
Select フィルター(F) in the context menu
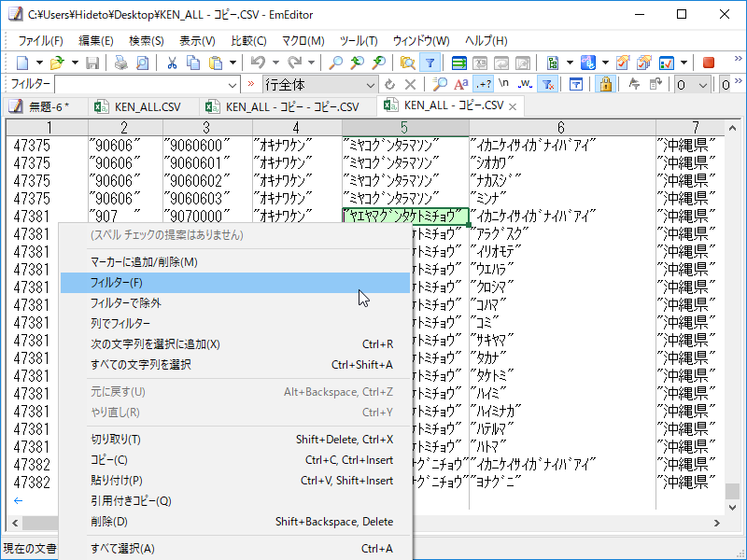(235, 283)
